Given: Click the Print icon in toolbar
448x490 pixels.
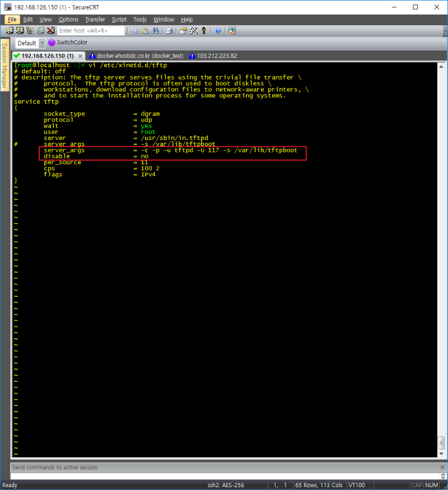Looking at the screenshot, I should click(167, 31).
